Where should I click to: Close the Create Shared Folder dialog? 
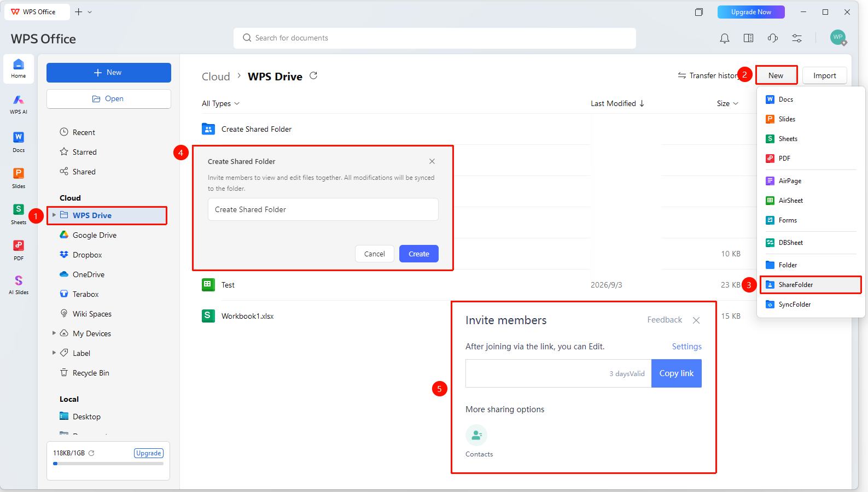(x=432, y=161)
